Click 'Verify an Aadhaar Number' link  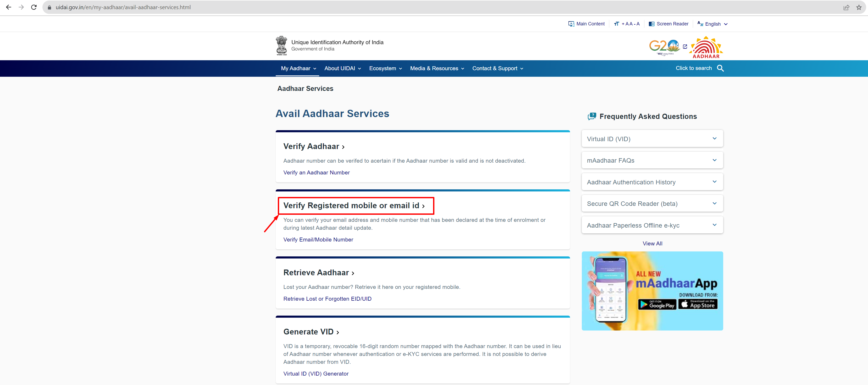(316, 173)
